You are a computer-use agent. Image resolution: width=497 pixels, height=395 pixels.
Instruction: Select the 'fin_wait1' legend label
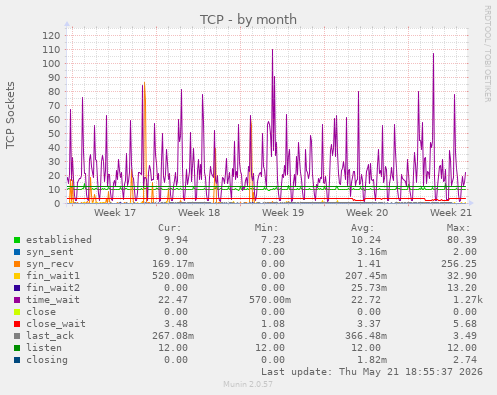tap(53, 276)
